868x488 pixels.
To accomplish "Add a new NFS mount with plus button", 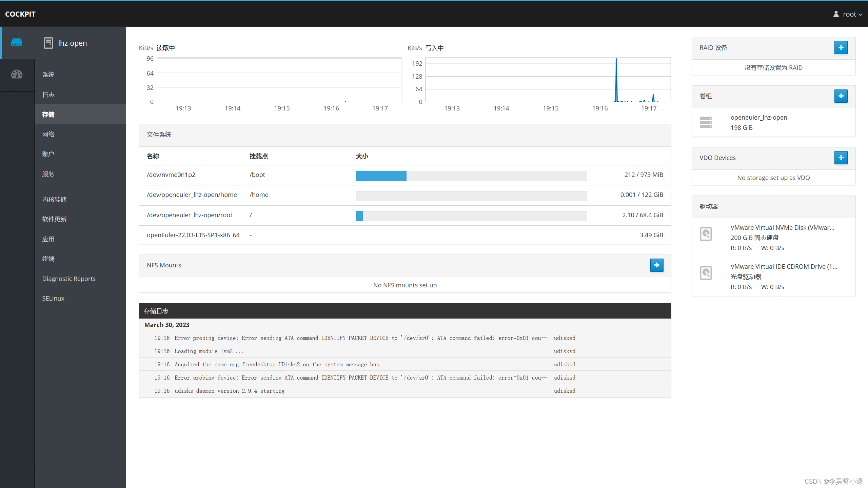I will point(657,265).
